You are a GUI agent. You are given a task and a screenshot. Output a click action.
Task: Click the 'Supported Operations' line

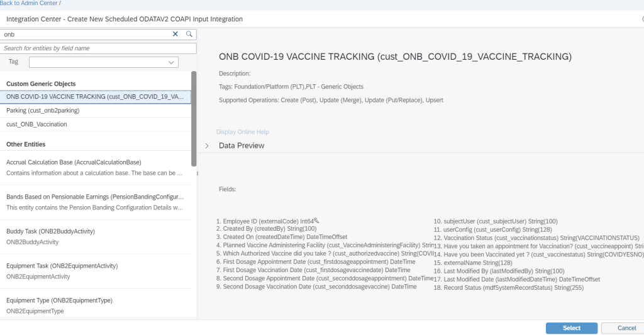[x=331, y=100]
